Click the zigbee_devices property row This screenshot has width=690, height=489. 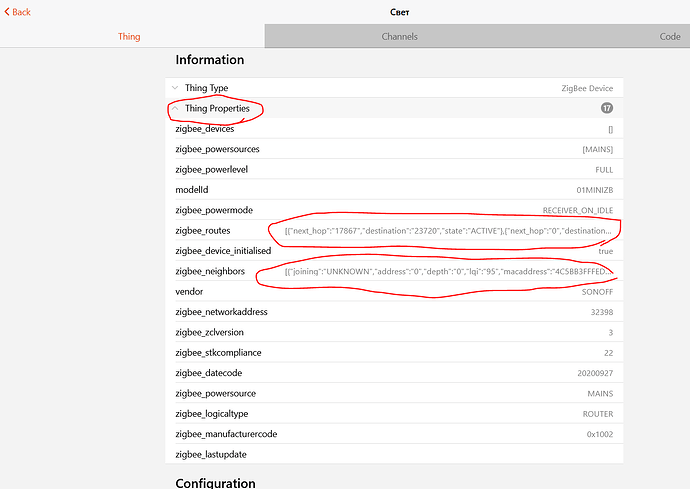point(395,129)
